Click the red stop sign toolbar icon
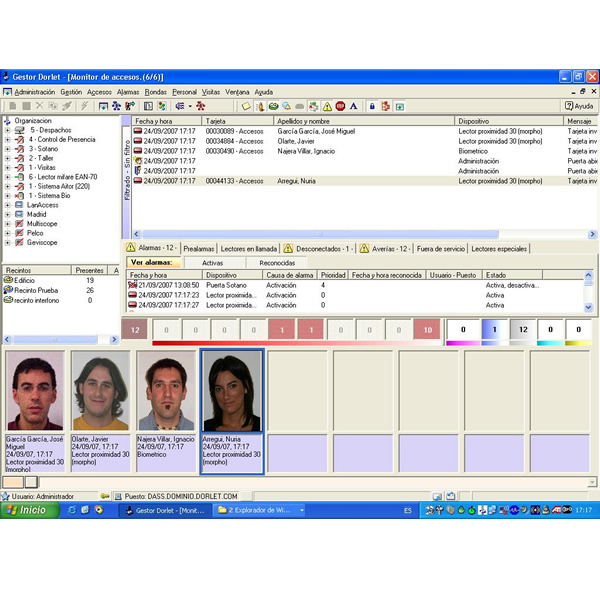This screenshot has width=600, height=600. [340, 106]
